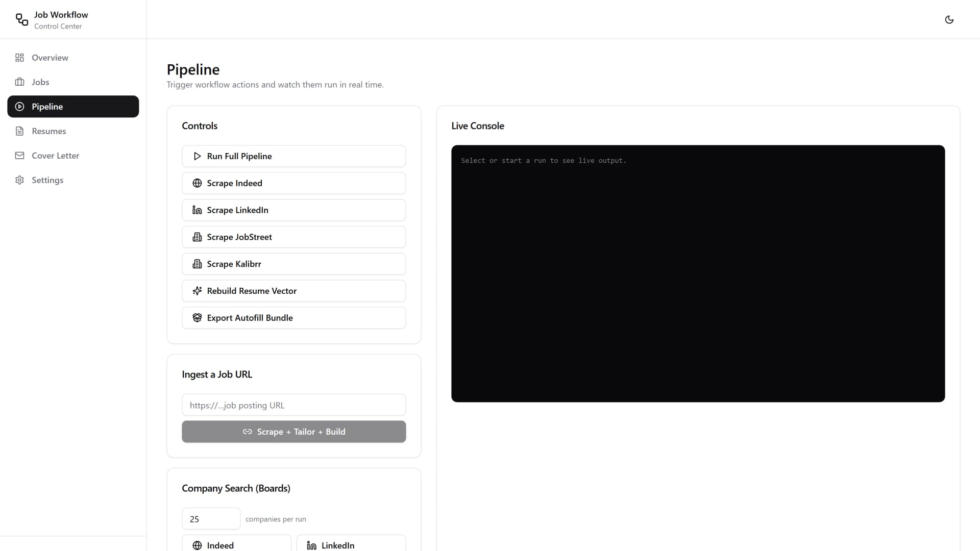Click the globe icon on Scrape Indeed
The height and width of the screenshot is (551, 980).
point(197,183)
